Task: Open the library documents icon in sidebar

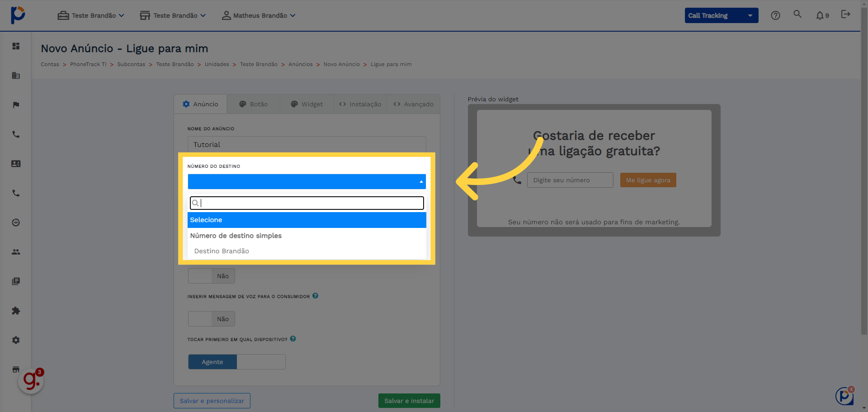Action: [x=16, y=281]
